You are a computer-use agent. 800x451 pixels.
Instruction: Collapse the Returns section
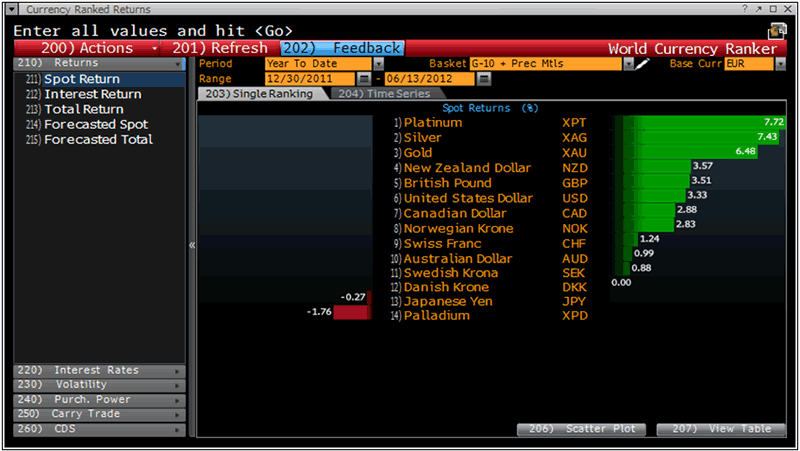[99, 63]
